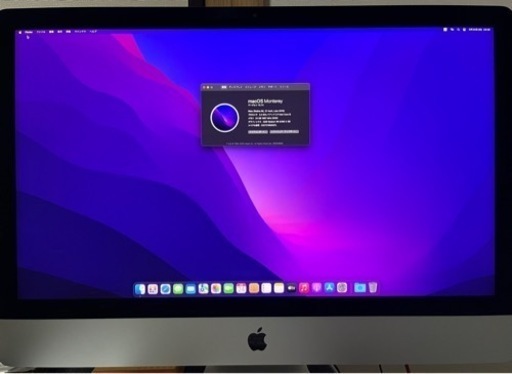This screenshot has width=512, height=374.
Task: Start FaceTime from the Dock
Action: tap(229, 288)
